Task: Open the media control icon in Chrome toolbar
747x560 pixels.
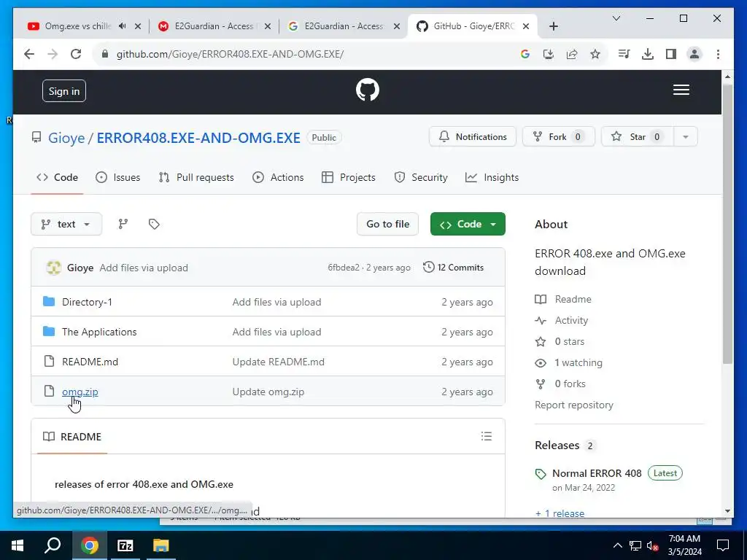Action: coord(624,54)
